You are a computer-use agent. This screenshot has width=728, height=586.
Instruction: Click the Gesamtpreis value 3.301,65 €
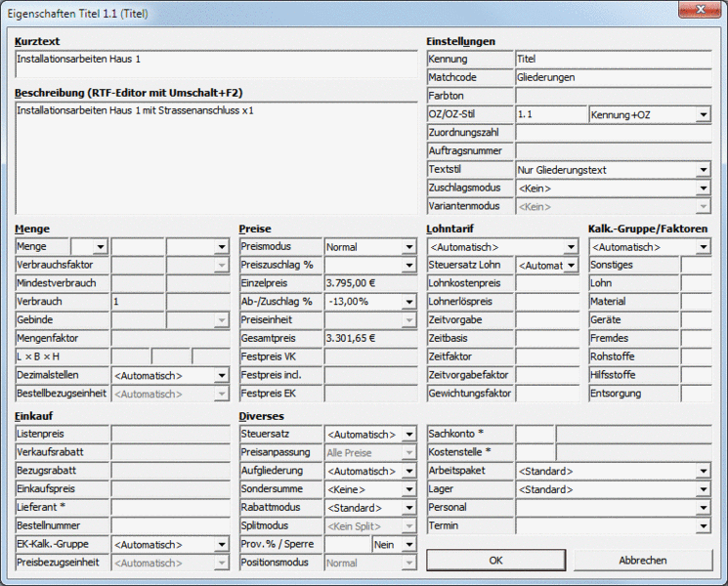point(370,338)
